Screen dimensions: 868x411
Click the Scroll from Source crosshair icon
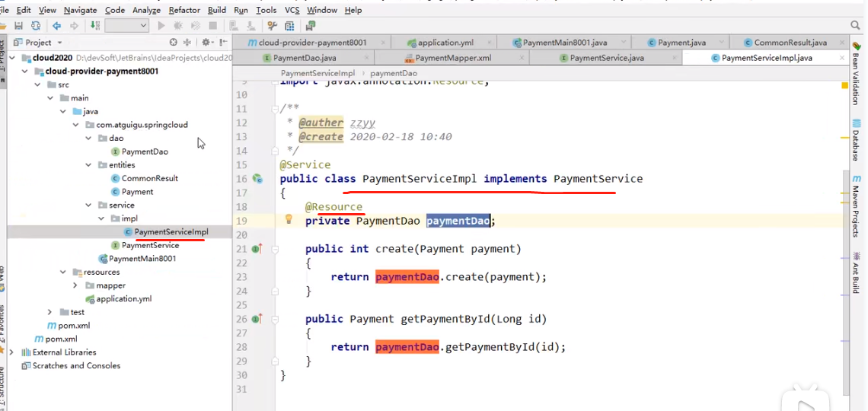click(174, 42)
